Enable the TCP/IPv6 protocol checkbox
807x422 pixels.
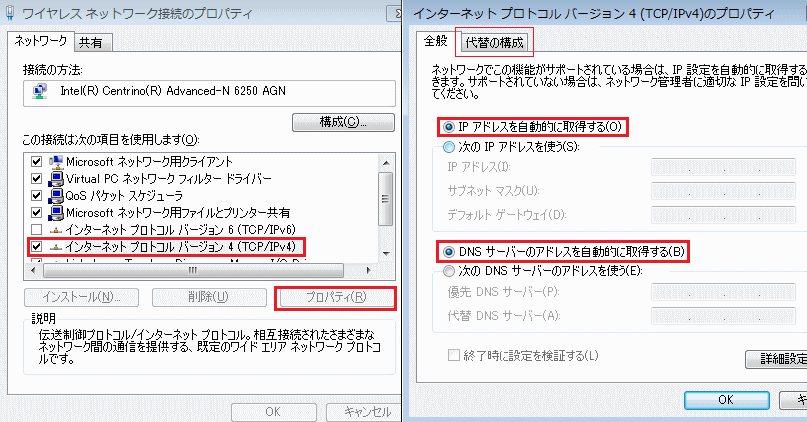click(x=36, y=230)
